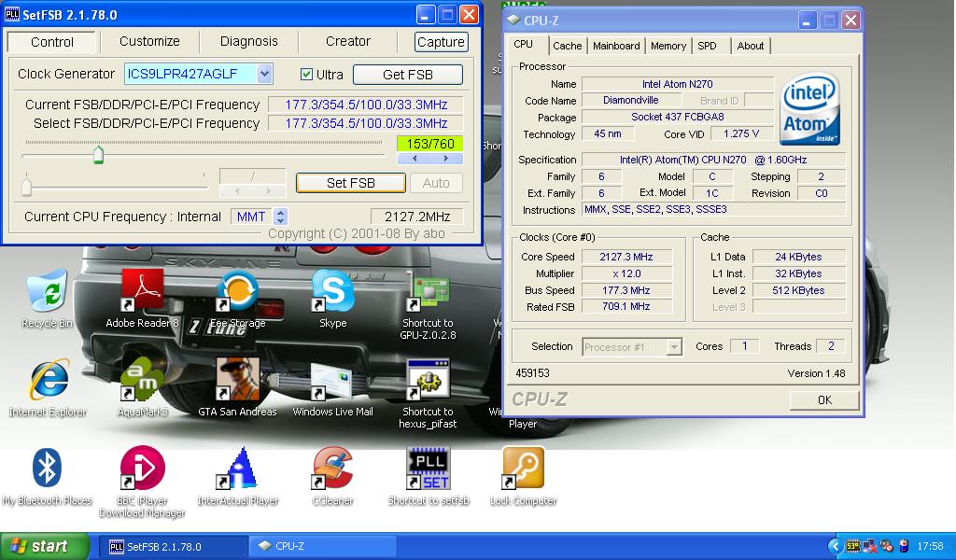Screen dimensions: 956x560
Task: Click the Intel Atom logo in CPU-Z
Action: (810, 108)
